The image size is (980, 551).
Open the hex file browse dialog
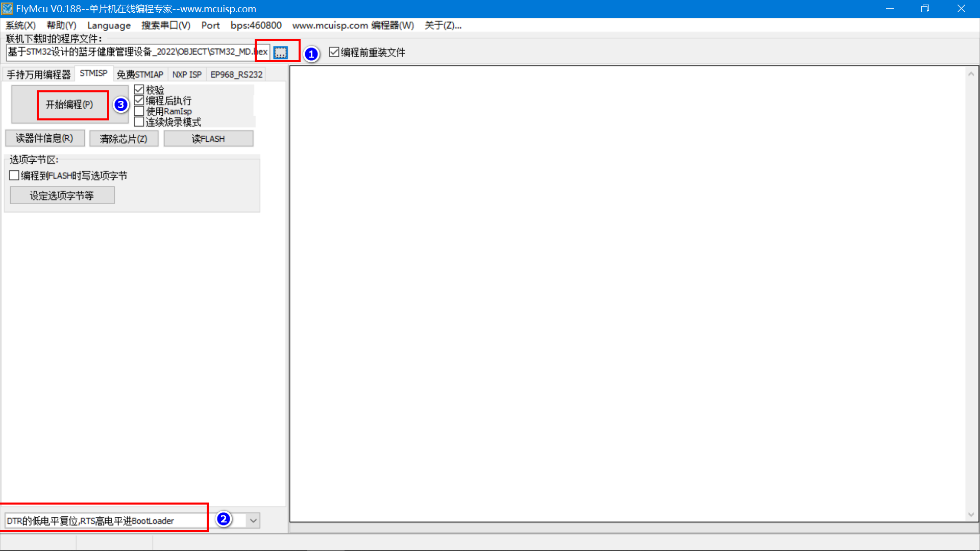pos(280,51)
